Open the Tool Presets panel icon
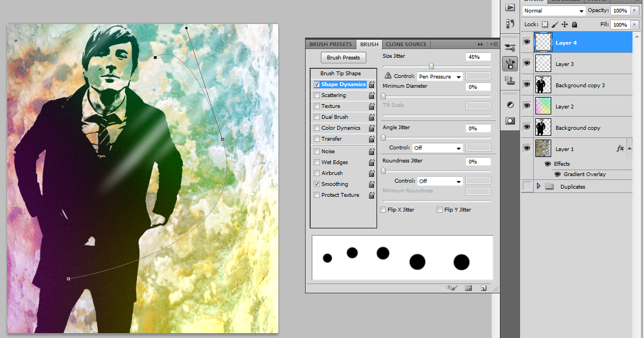 point(510,47)
